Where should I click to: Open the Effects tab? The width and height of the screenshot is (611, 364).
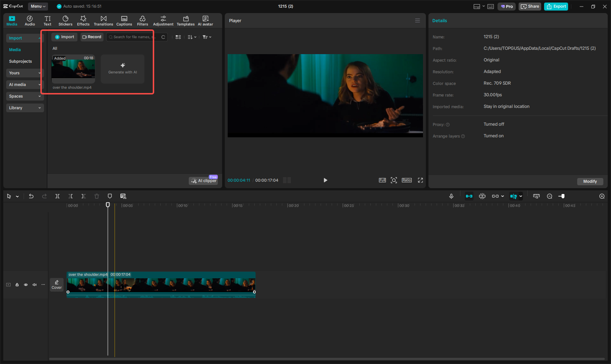click(x=83, y=21)
